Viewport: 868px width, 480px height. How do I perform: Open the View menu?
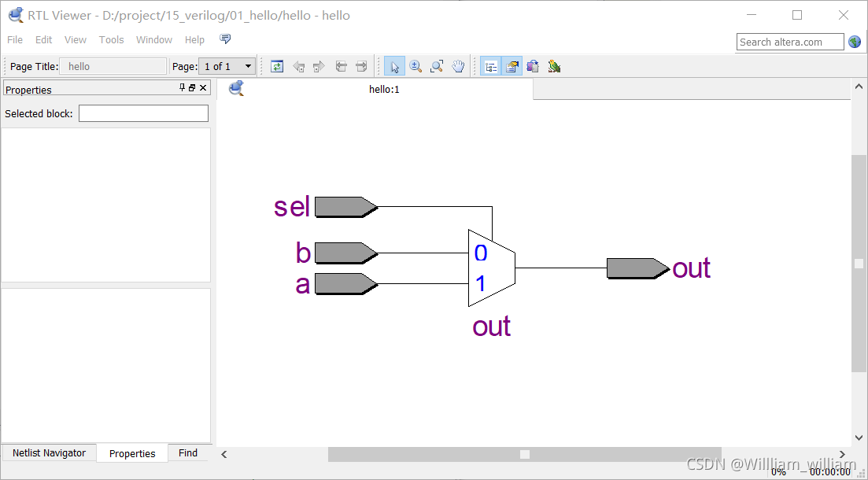[76, 40]
